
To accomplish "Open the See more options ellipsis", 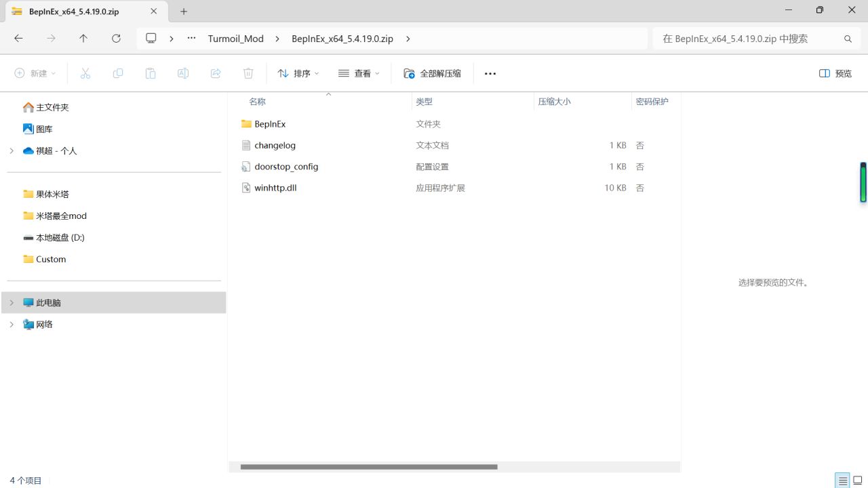I will click(490, 73).
